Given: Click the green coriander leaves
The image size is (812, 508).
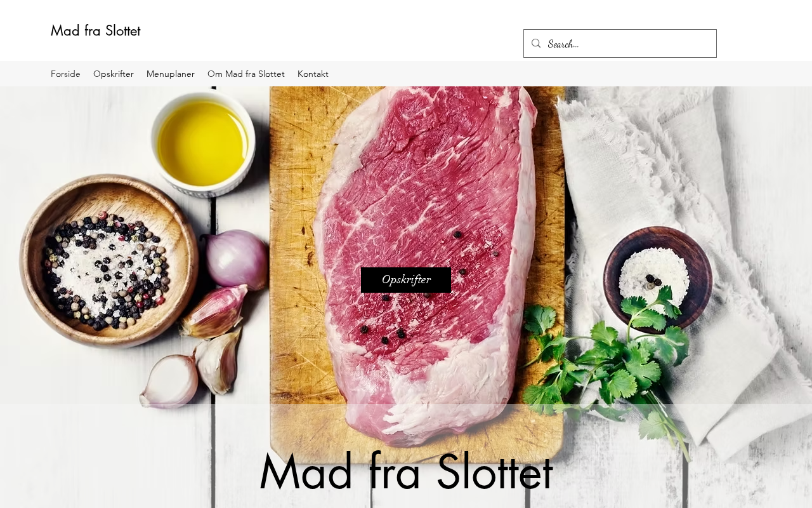Looking at the screenshot, I should click(609, 362).
